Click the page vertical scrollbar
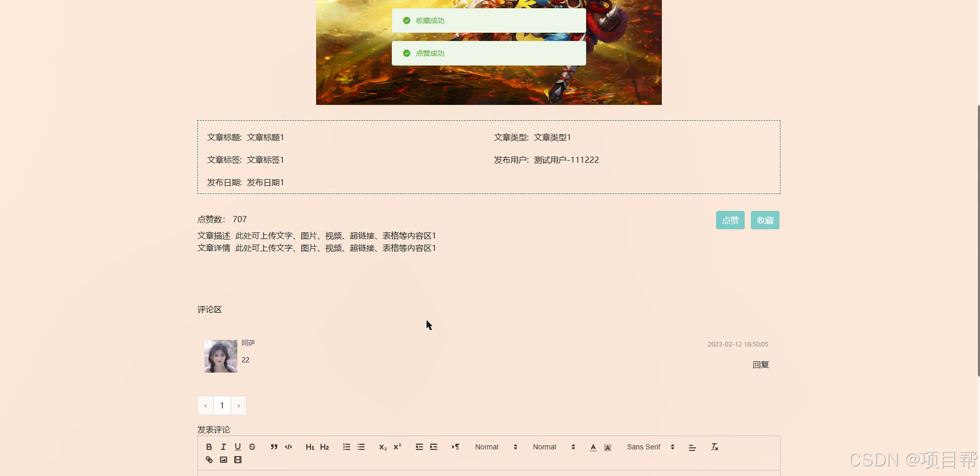This screenshot has width=980, height=476. pyautogui.click(x=978, y=241)
